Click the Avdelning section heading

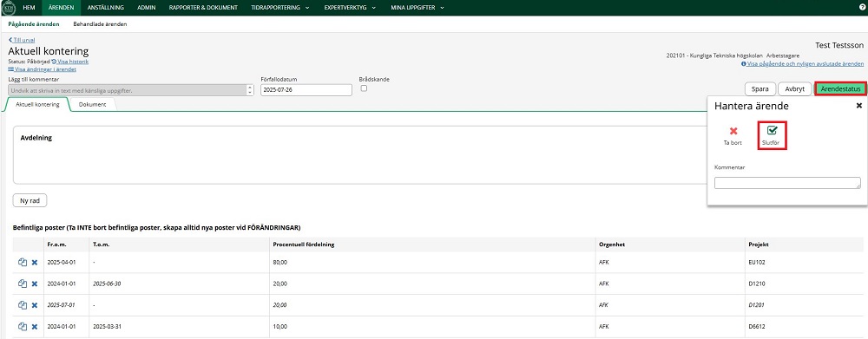tap(36, 138)
